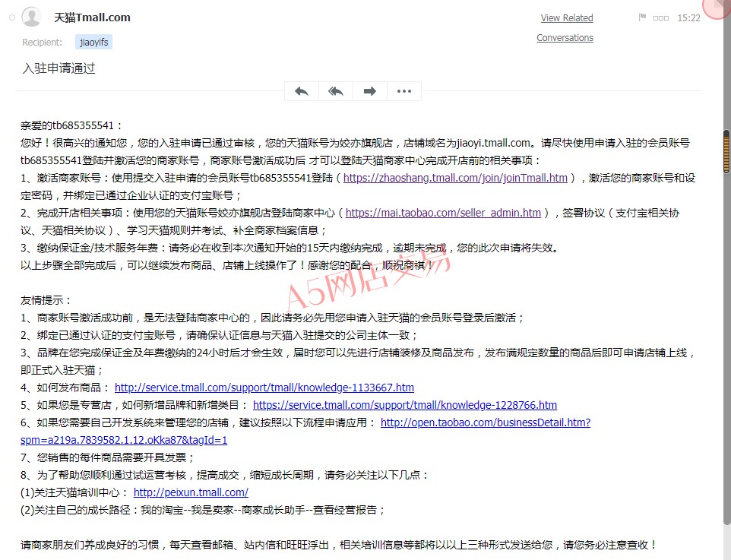Click sender name 天猫Tmall.com
The height and width of the screenshot is (560, 731).
(92, 17)
